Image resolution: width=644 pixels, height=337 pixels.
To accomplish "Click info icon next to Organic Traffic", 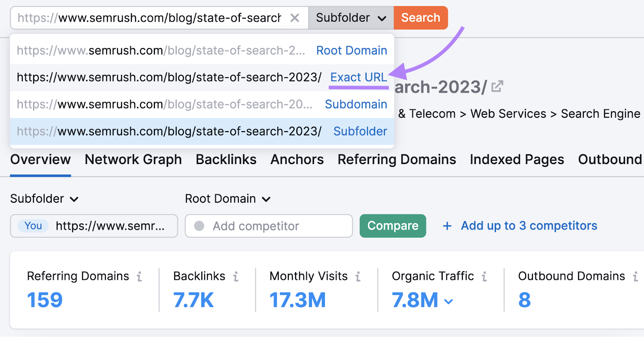I will (x=484, y=276).
